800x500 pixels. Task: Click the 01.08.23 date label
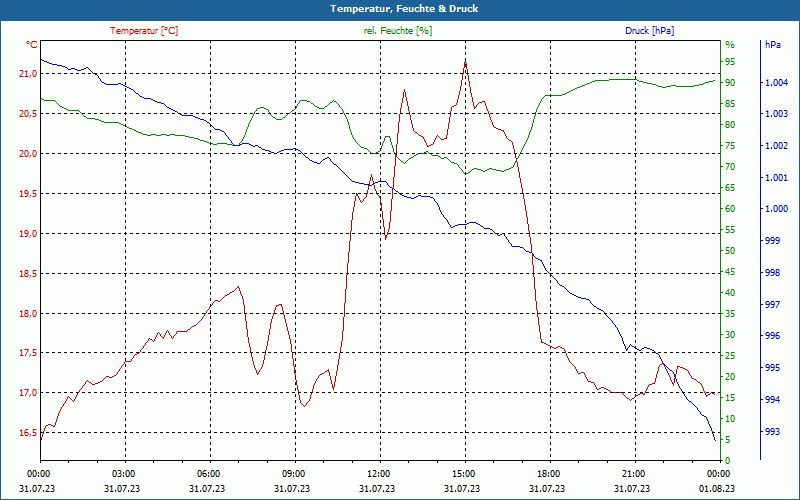point(717,488)
